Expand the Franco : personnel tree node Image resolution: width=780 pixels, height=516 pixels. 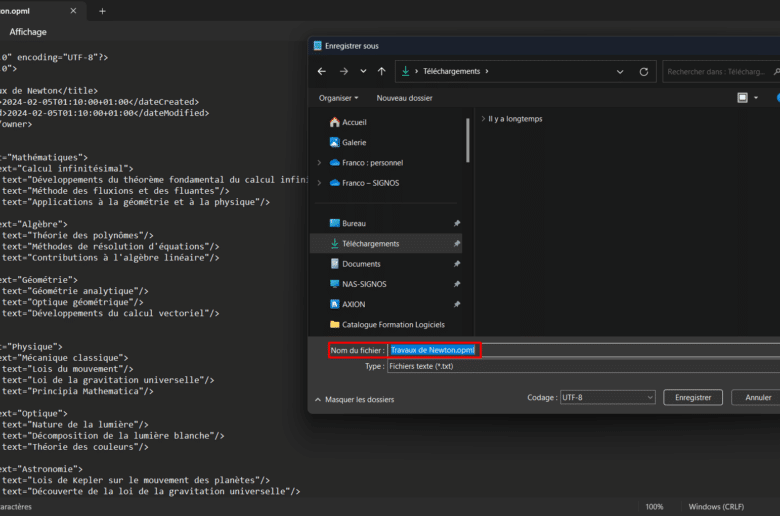click(x=319, y=162)
